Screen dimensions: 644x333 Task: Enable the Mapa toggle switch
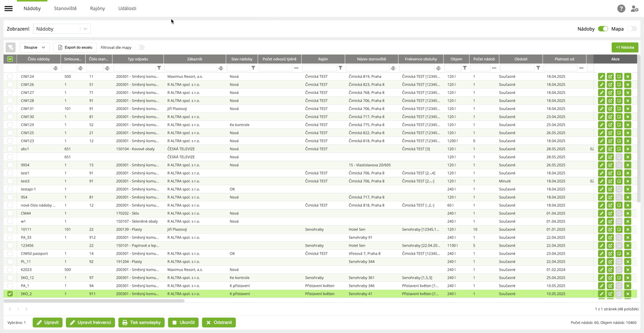pyautogui.click(x=632, y=29)
